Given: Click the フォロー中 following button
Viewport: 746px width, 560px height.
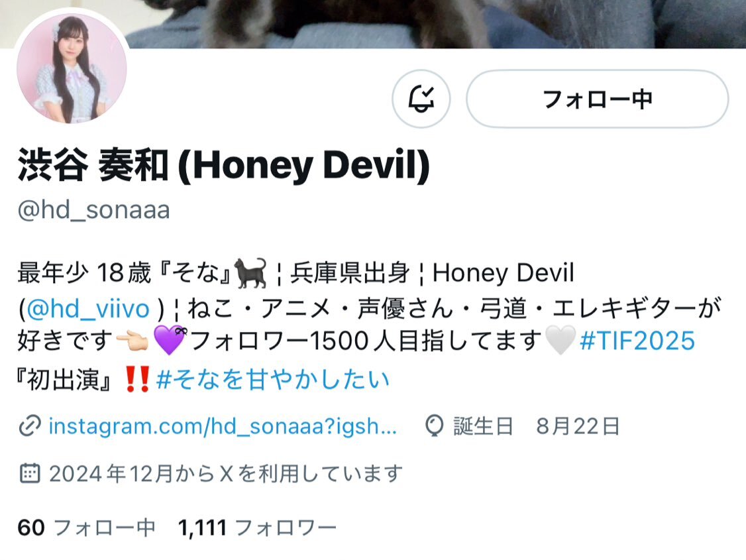Looking at the screenshot, I should pyautogui.click(x=597, y=99).
